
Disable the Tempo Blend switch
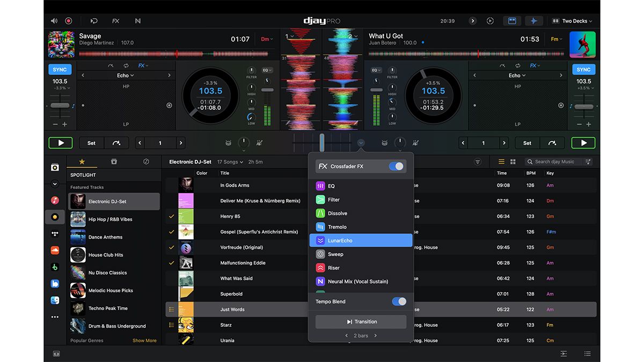coord(399,301)
